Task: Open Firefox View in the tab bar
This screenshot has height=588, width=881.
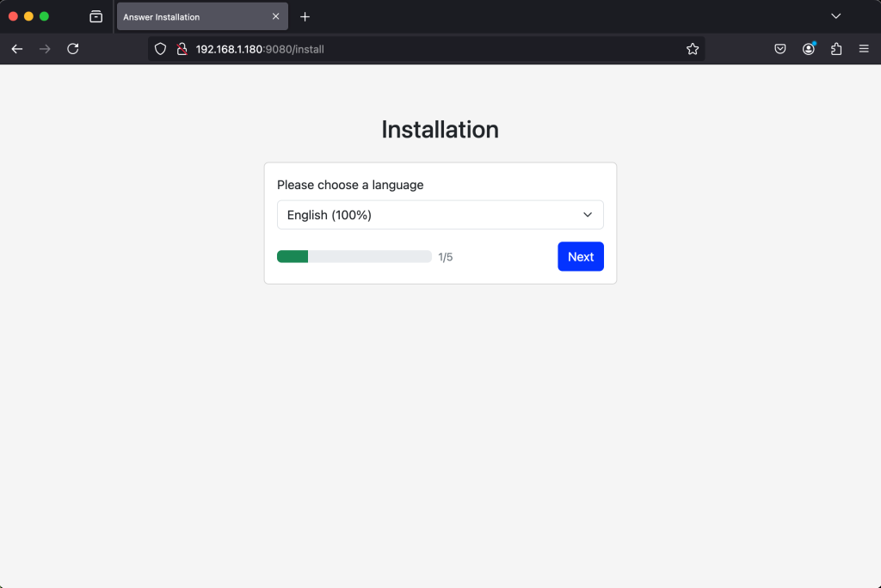Action: pos(95,15)
